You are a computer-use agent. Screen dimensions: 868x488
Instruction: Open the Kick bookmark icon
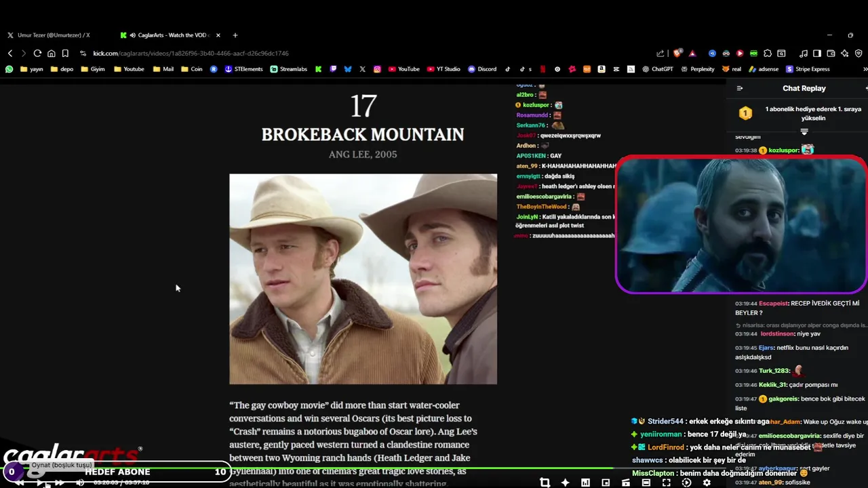click(318, 69)
